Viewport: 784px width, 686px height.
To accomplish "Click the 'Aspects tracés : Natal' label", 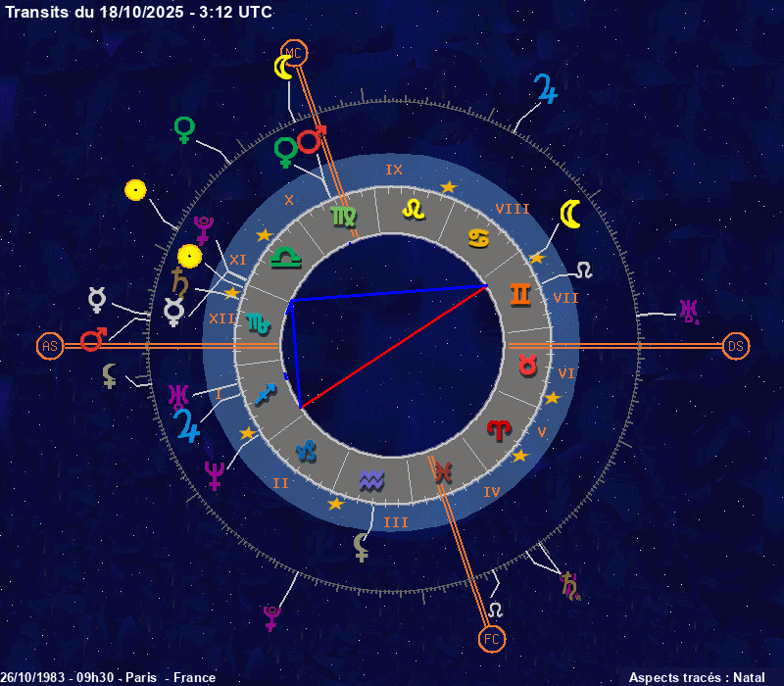I will click(x=696, y=677).
